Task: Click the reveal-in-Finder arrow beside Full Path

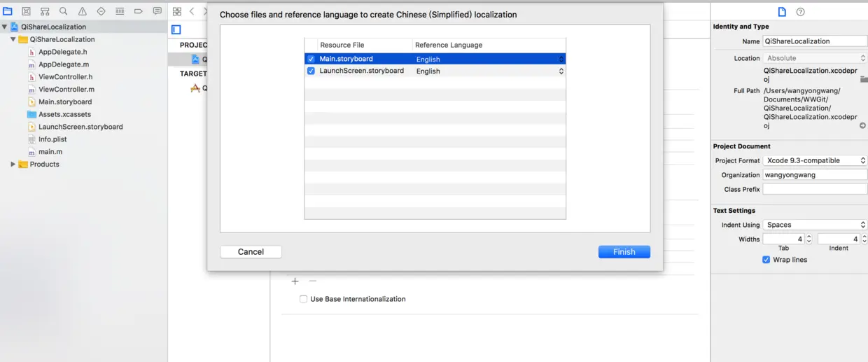Action: (862, 126)
